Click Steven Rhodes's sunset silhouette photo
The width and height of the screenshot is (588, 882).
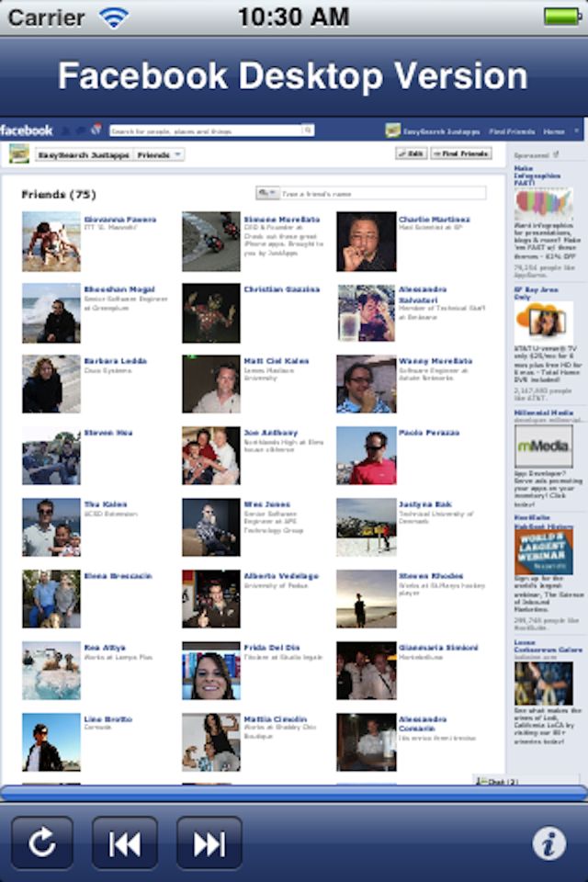tap(367, 599)
